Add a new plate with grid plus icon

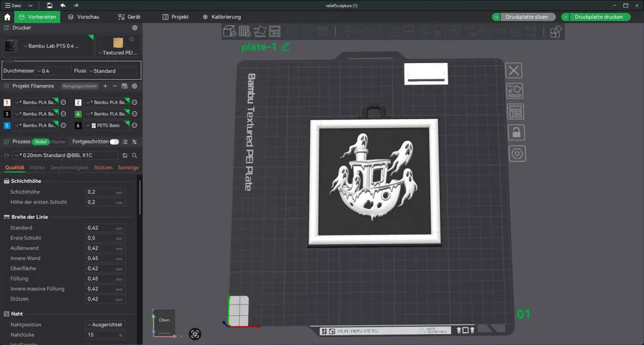pos(245,31)
